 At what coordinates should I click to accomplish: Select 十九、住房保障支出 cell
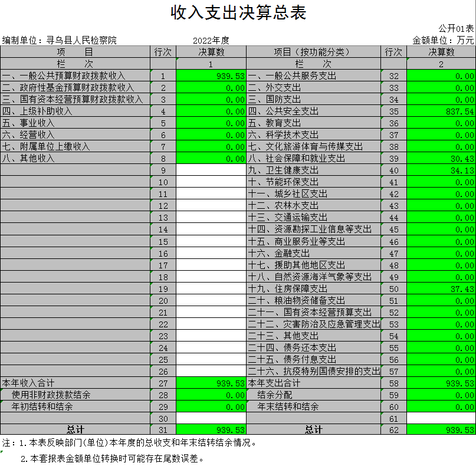[314, 288]
